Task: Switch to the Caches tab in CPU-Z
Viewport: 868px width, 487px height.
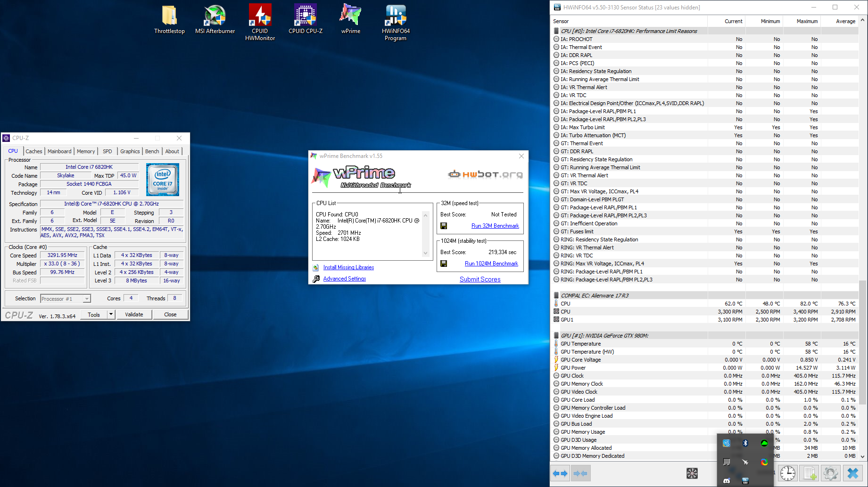Action: (33, 151)
